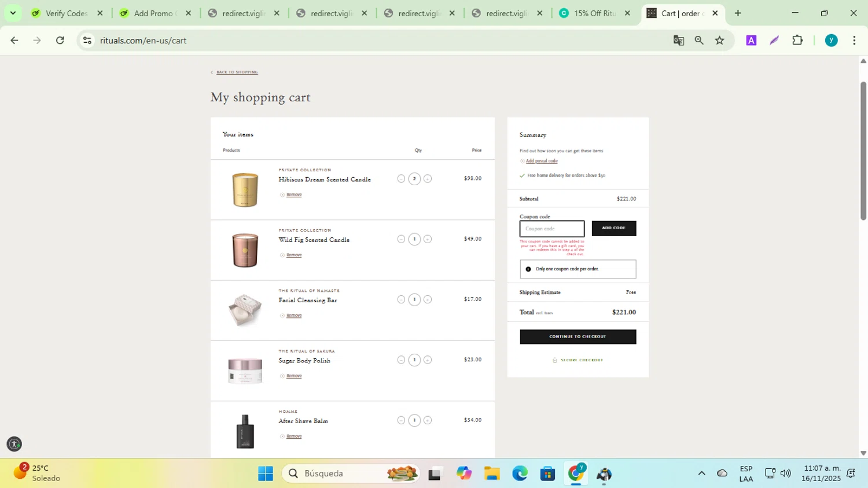The width and height of the screenshot is (868, 488).
Task: Switch to 15% Off Rituals tab
Action: click(594, 13)
